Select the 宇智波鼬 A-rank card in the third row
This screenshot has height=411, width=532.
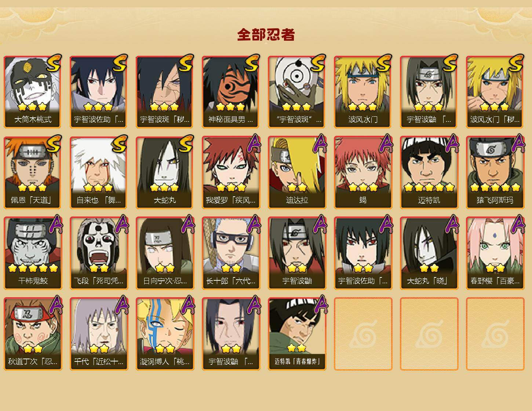point(297,253)
